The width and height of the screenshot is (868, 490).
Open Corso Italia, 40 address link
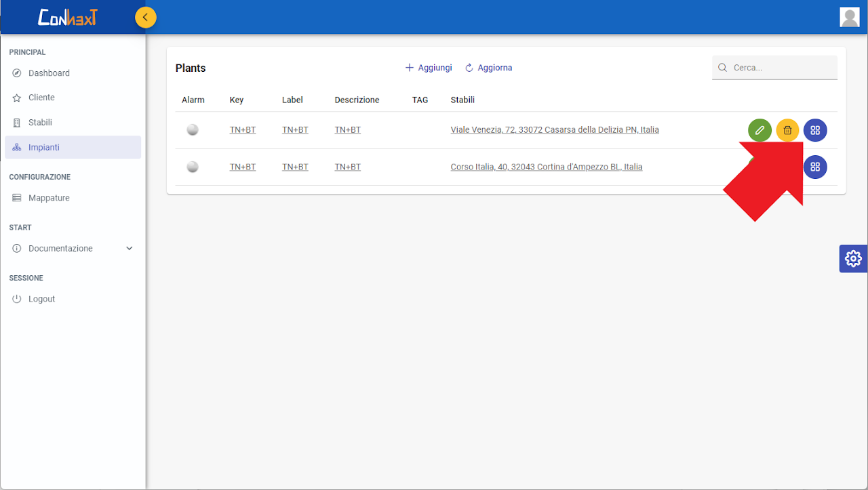tap(546, 167)
